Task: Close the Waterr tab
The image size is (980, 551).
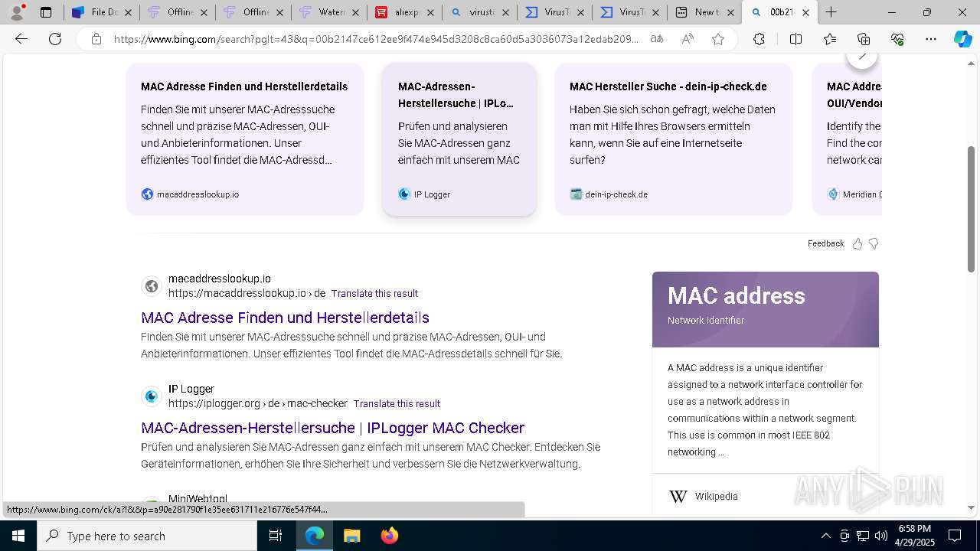Action: (355, 12)
